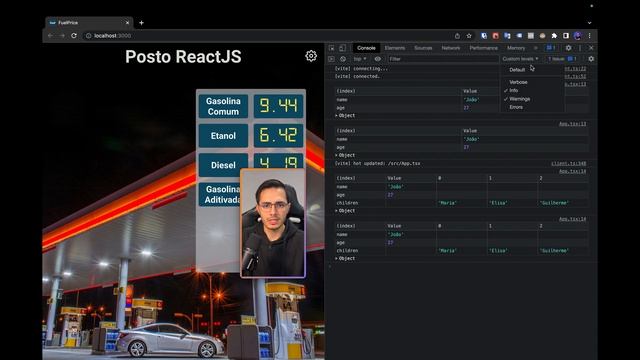Open DevTools settings gear in the tab bar
Image resolution: width=640 pixels, height=360 pixels.
568,48
